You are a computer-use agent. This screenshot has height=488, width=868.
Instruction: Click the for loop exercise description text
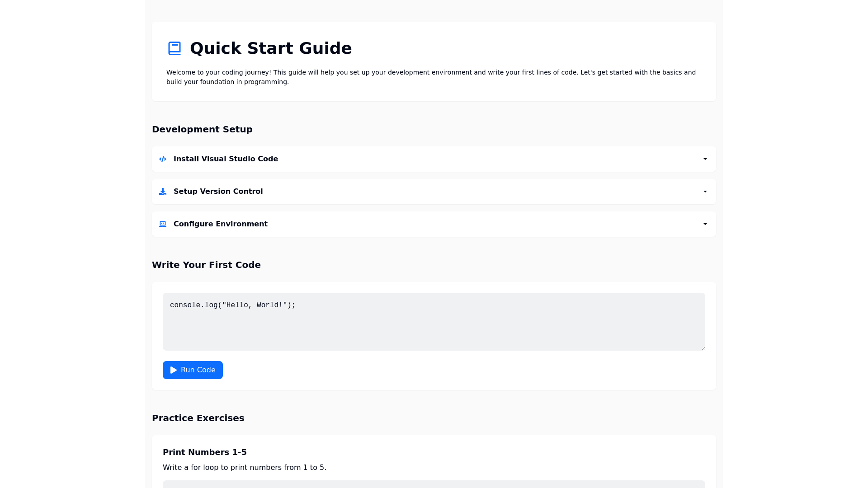(x=244, y=468)
